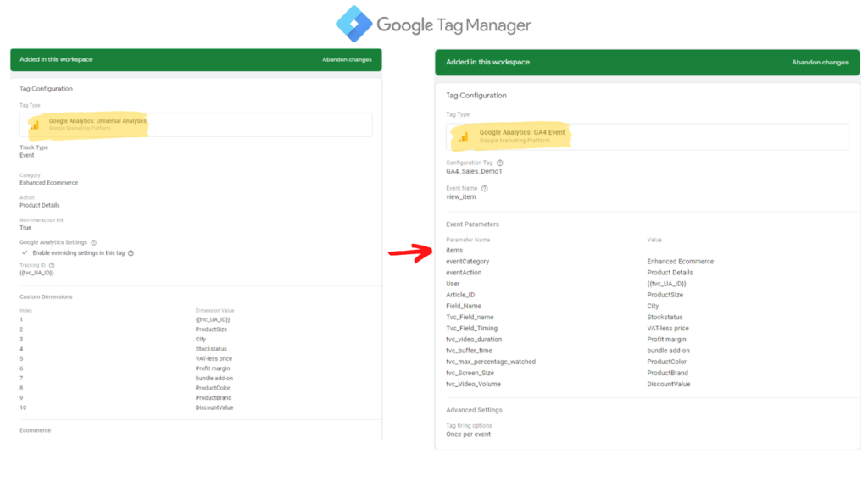The width and height of the screenshot is (868, 487).
Task: Click ProductBrand dimension value at index 9
Action: click(x=214, y=398)
